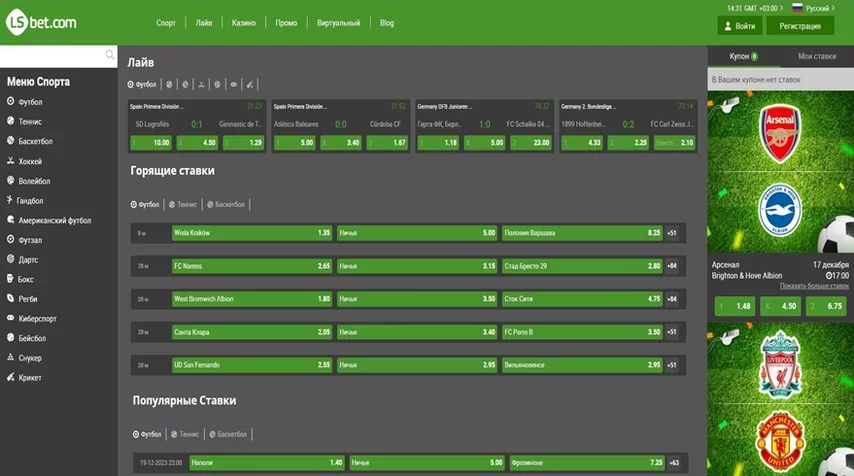
Task: Bet on Полония Варшава at 8.25
Action: (582, 233)
